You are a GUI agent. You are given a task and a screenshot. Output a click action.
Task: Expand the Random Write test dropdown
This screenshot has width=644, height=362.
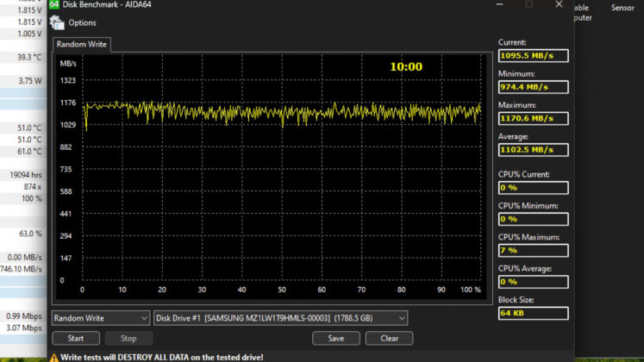(100, 318)
